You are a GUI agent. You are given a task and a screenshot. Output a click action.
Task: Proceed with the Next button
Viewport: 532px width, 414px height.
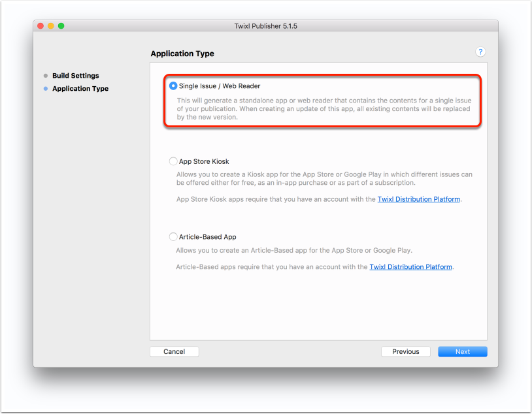(463, 351)
